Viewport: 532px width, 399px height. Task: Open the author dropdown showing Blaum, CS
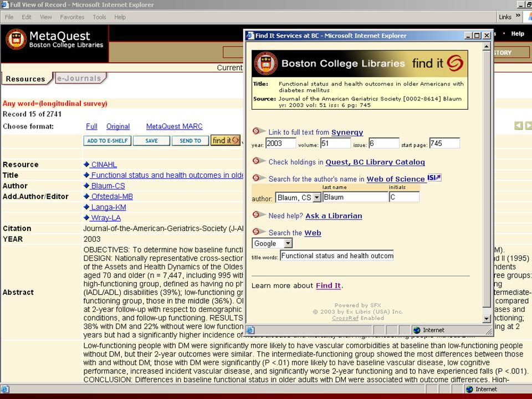tap(316, 197)
